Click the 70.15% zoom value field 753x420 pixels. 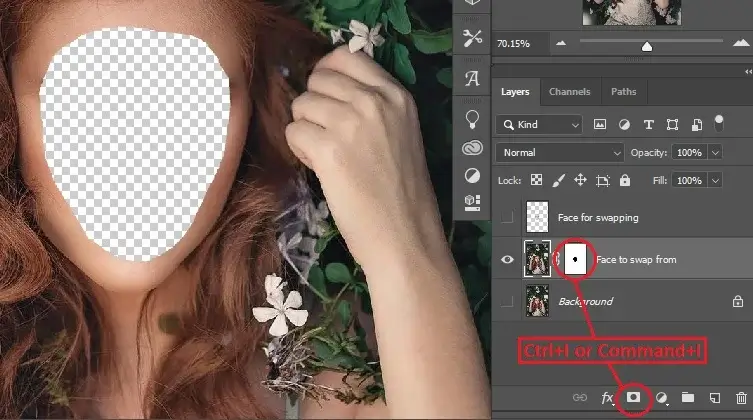[x=522, y=44]
